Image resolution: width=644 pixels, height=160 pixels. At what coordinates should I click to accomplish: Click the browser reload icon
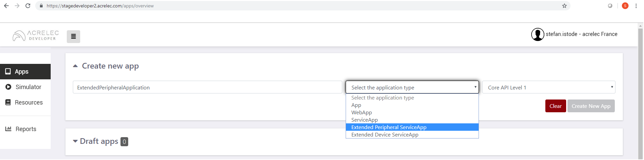coord(28,6)
